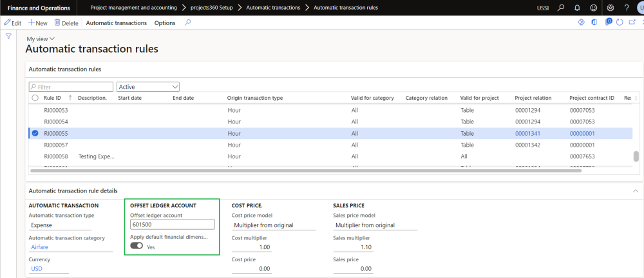Open the notifications bell icon
Viewport: 644px width, 278px height.
pos(576,8)
